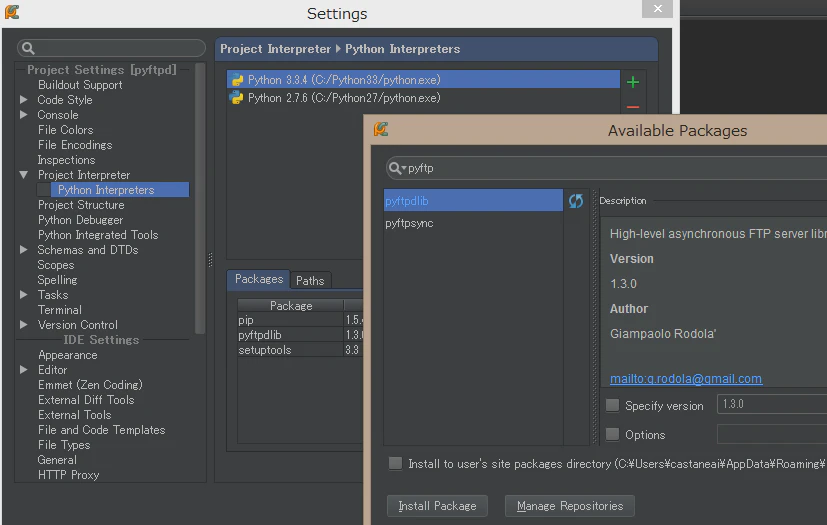
Task: Click the version field showing 1.3.0
Action: point(772,404)
